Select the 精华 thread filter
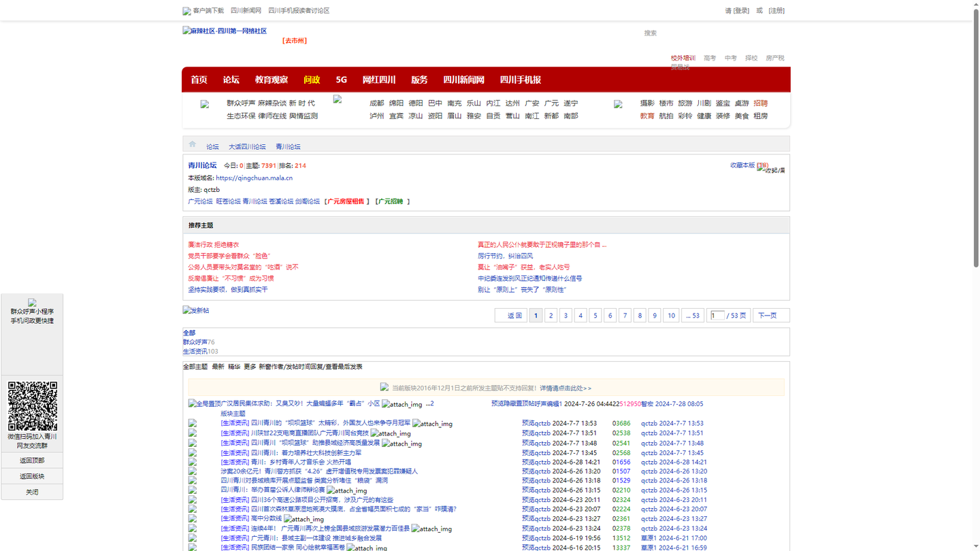Viewport: 980px width, 551px height. tap(234, 367)
